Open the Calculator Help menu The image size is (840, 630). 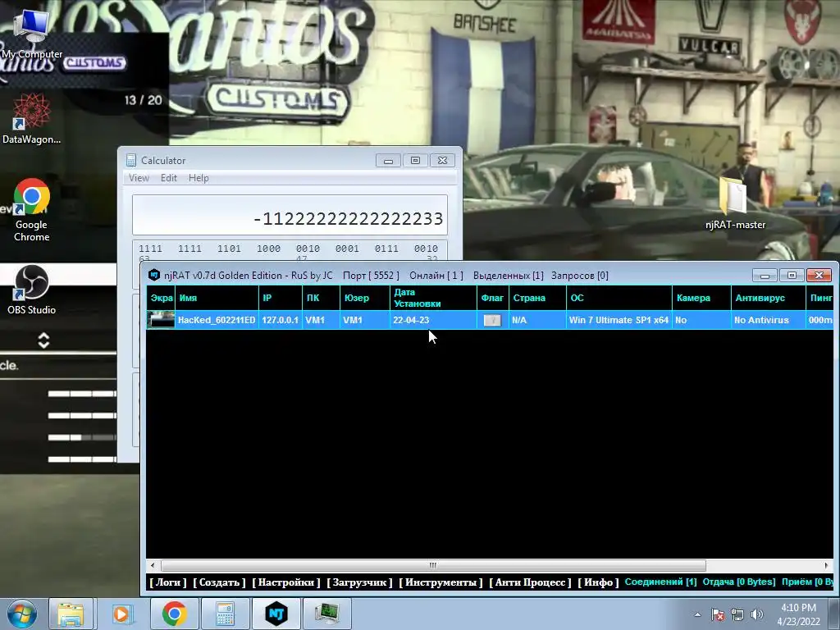point(199,178)
